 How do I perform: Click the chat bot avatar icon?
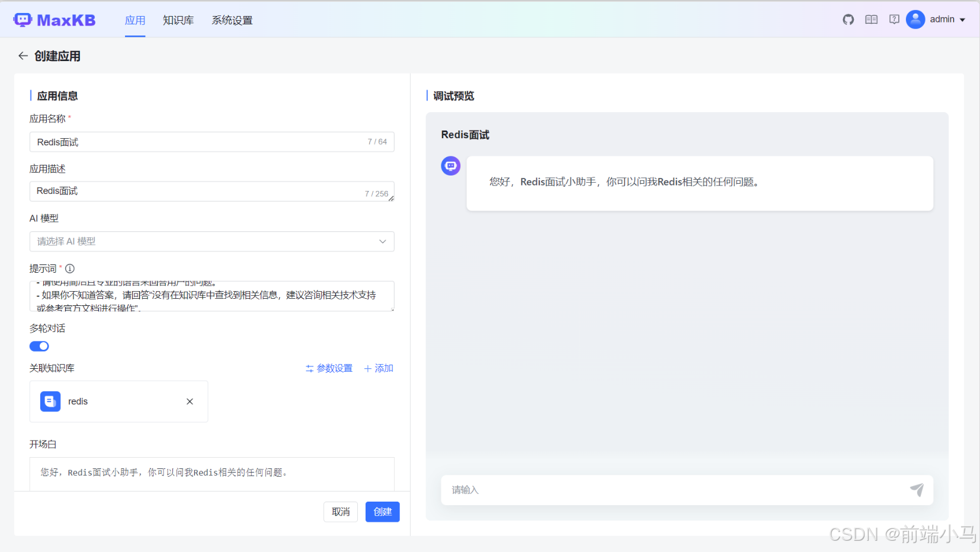(x=451, y=166)
